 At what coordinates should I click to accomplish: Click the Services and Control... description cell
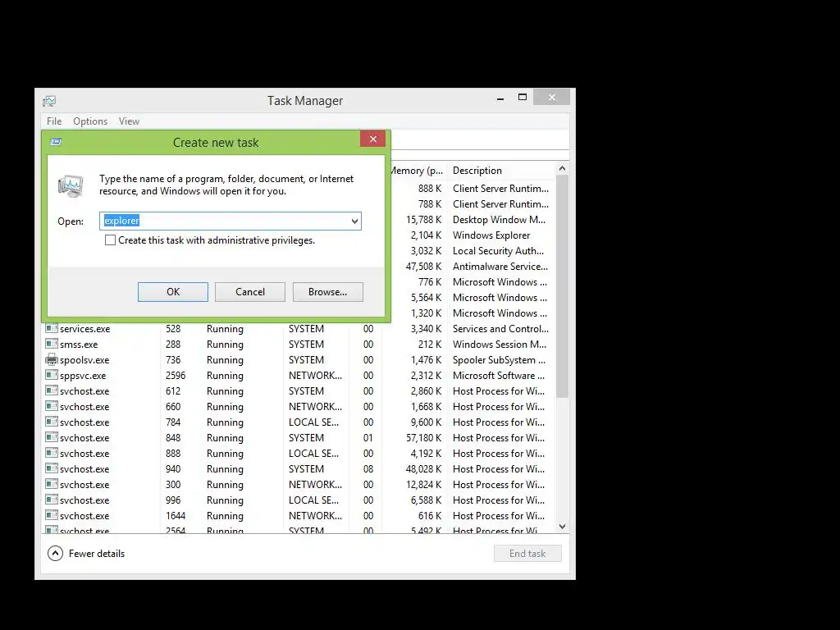(501, 329)
